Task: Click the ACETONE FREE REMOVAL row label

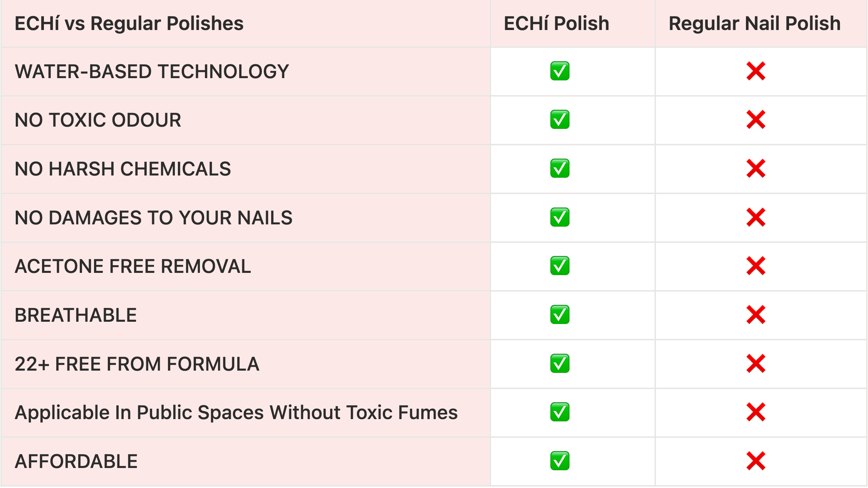Action: (133, 266)
